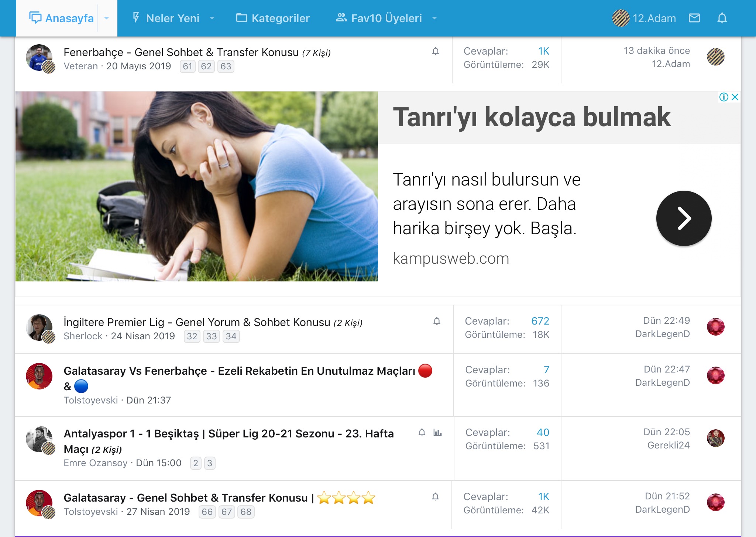756x537 pixels.
Task: Toggle watch bell on İngiltere Premier Lig thread
Action: click(437, 321)
